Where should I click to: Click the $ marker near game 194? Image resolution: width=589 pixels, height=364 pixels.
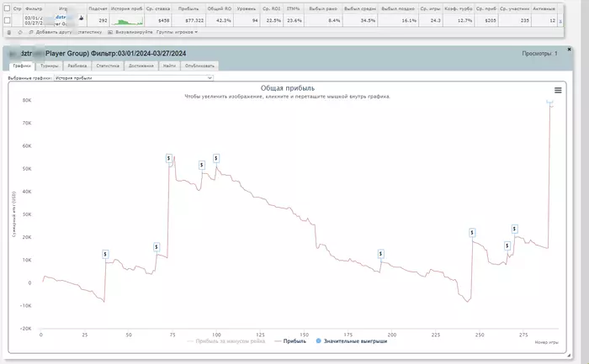point(380,254)
